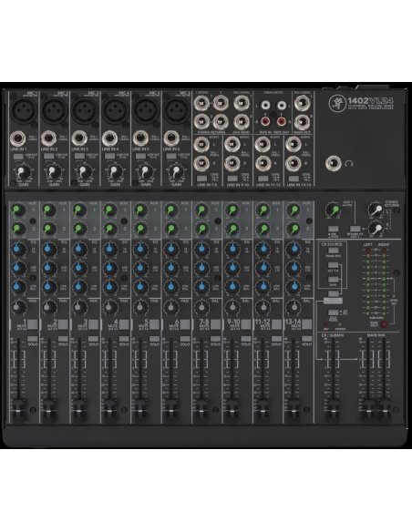Click the red Tape Out right RCA
The image size is (412, 532).
click(281, 121)
